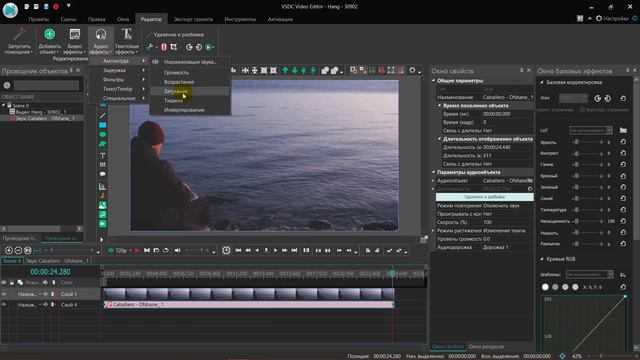This screenshot has width=640, height=360.
Task: Reset the Насыщенность value
Action: coord(623,221)
